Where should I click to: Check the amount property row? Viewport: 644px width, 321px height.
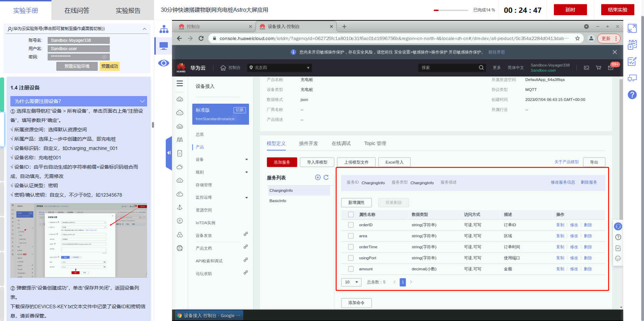click(x=351, y=269)
